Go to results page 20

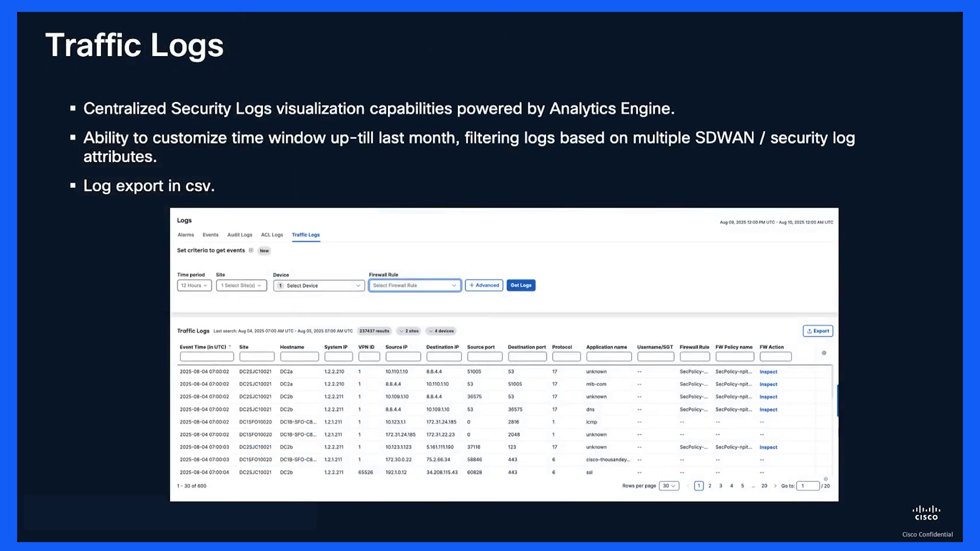coord(764,486)
